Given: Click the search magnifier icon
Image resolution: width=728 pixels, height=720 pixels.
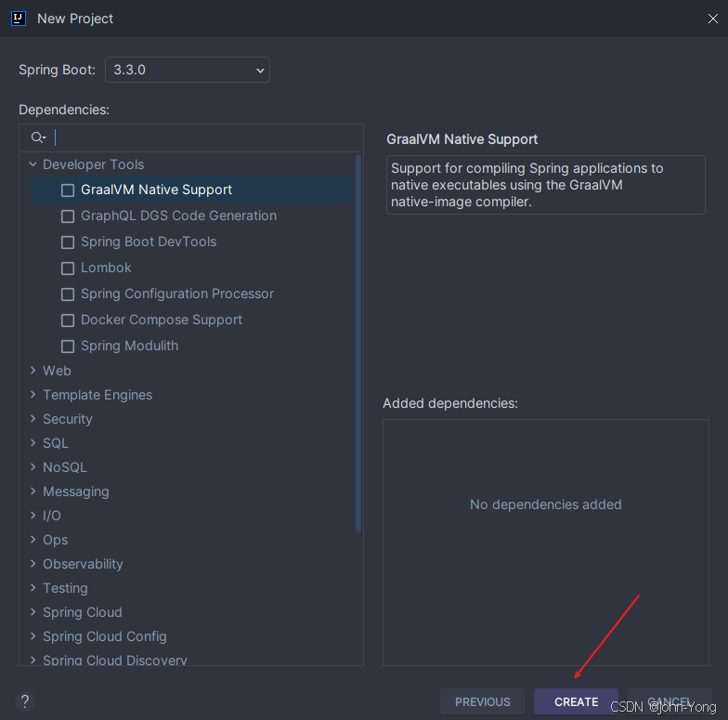Looking at the screenshot, I should pos(38,137).
